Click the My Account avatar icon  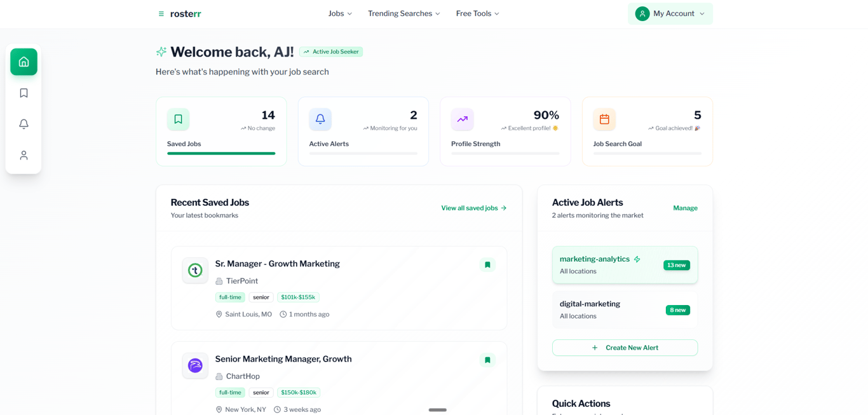point(642,13)
